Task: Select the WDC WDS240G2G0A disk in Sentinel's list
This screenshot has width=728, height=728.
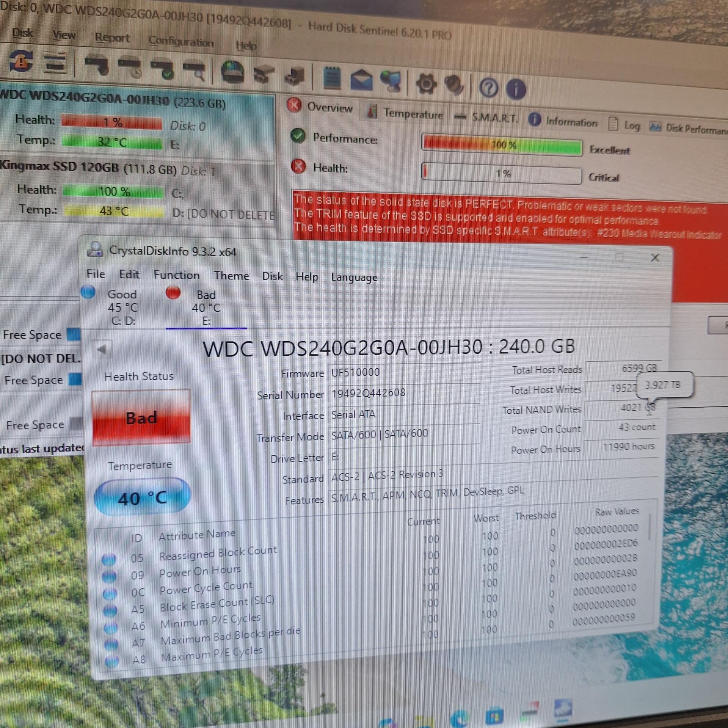Action: point(137,124)
